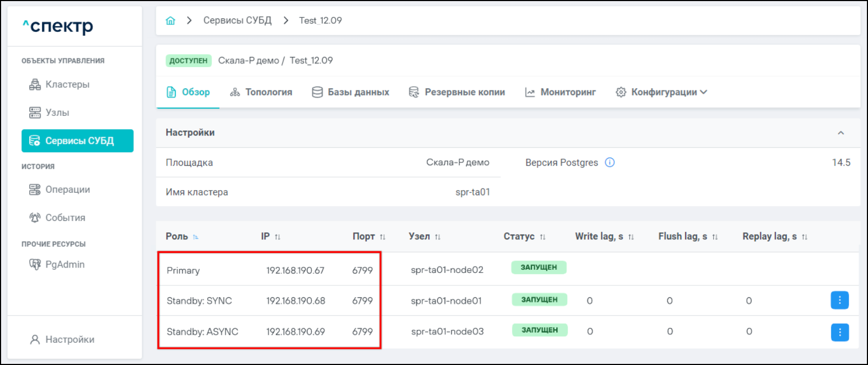Open actions menu for Standby: ASYNC row
868x365 pixels.
pyautogui.click(x=839, y=332)
